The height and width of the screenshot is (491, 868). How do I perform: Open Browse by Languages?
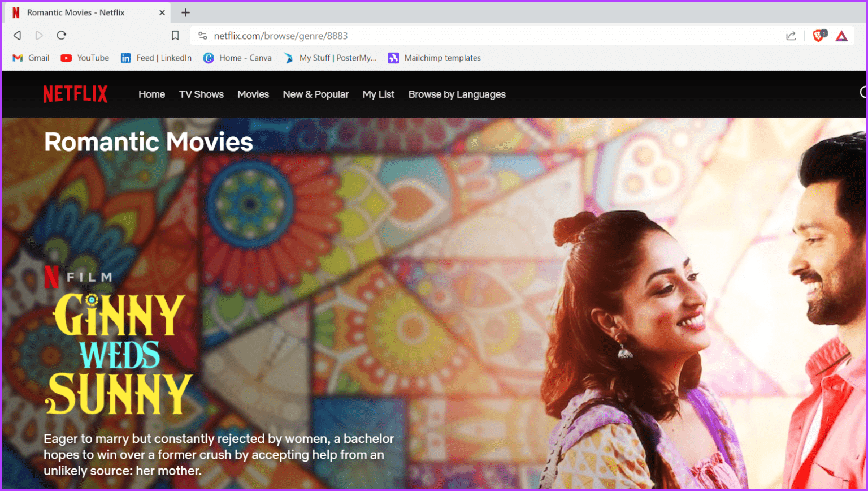pos(457,94)
